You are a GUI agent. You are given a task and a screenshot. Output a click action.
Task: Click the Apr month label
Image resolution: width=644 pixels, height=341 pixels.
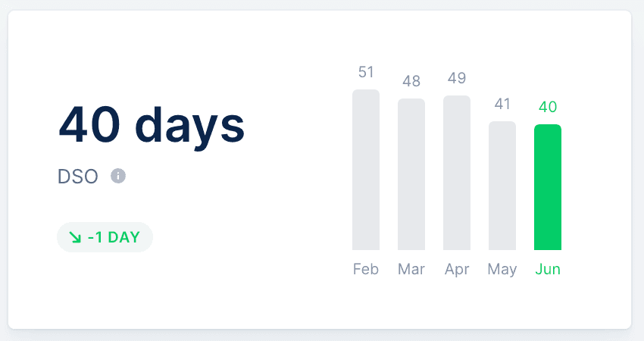click(x=457, y=270)
